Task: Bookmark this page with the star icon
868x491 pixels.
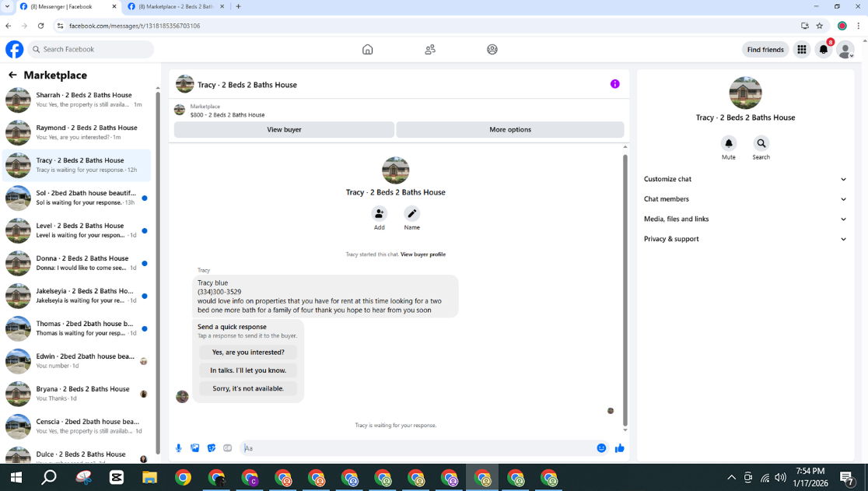Action: [x=820, y=26]
